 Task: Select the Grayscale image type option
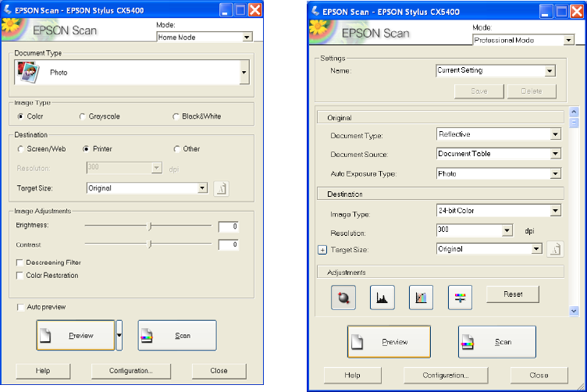pos(83,116)
